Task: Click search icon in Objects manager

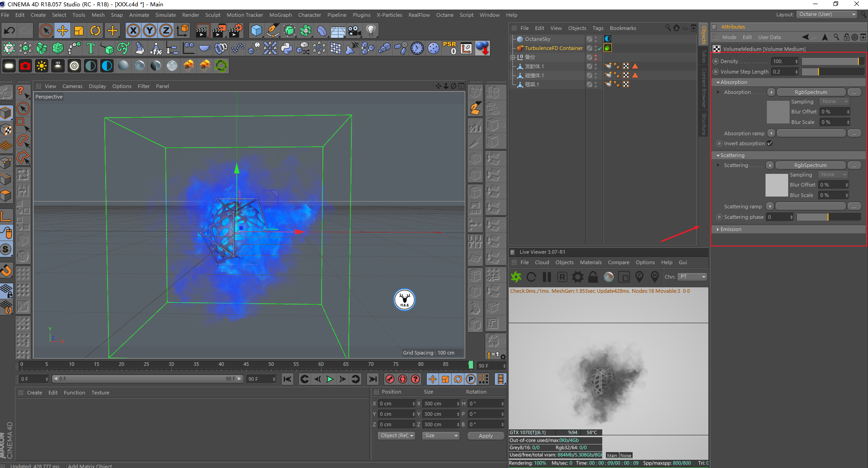Action: (668, 28)
